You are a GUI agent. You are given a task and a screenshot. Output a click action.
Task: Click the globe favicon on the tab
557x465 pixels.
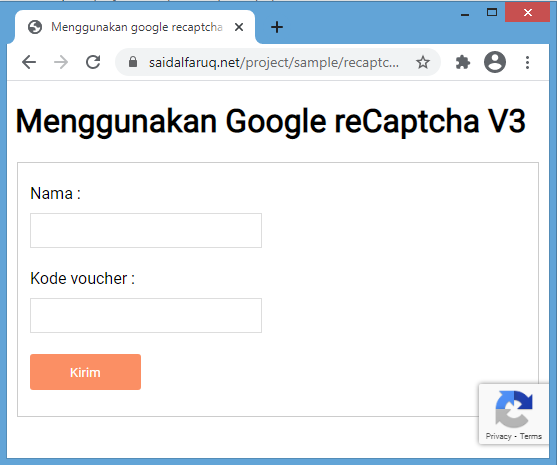pos(35,27)
